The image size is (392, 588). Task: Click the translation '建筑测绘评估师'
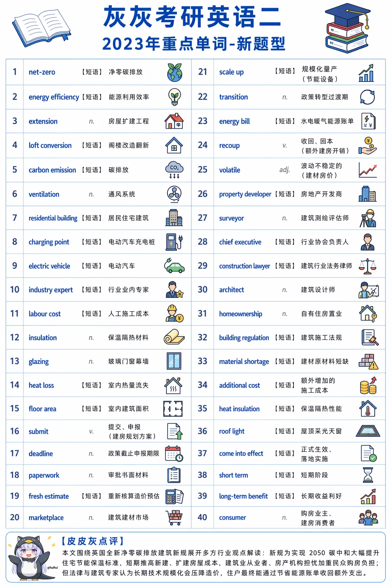(325, 218)
